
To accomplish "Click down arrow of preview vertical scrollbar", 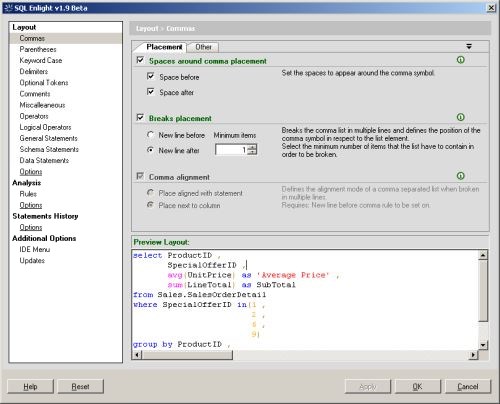I will (483, 345).
